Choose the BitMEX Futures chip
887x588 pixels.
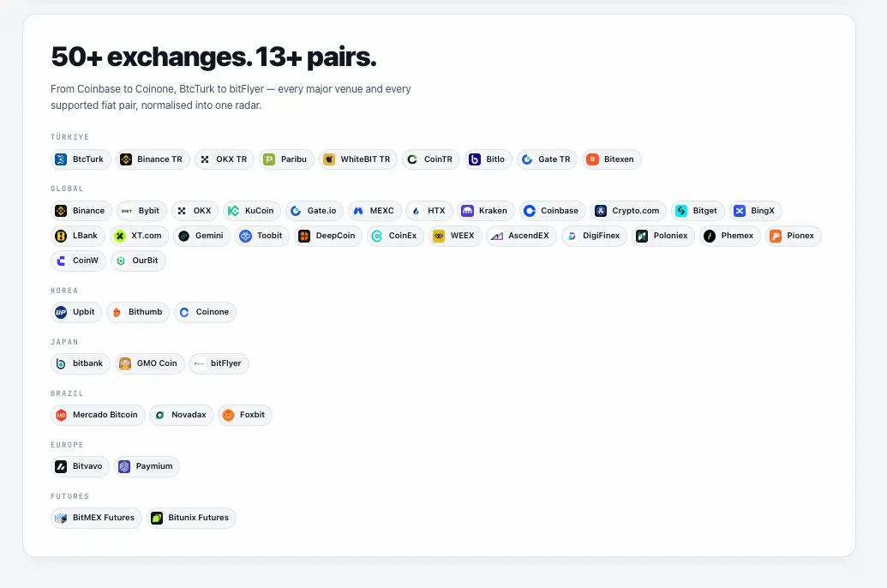tap(96, 519)
